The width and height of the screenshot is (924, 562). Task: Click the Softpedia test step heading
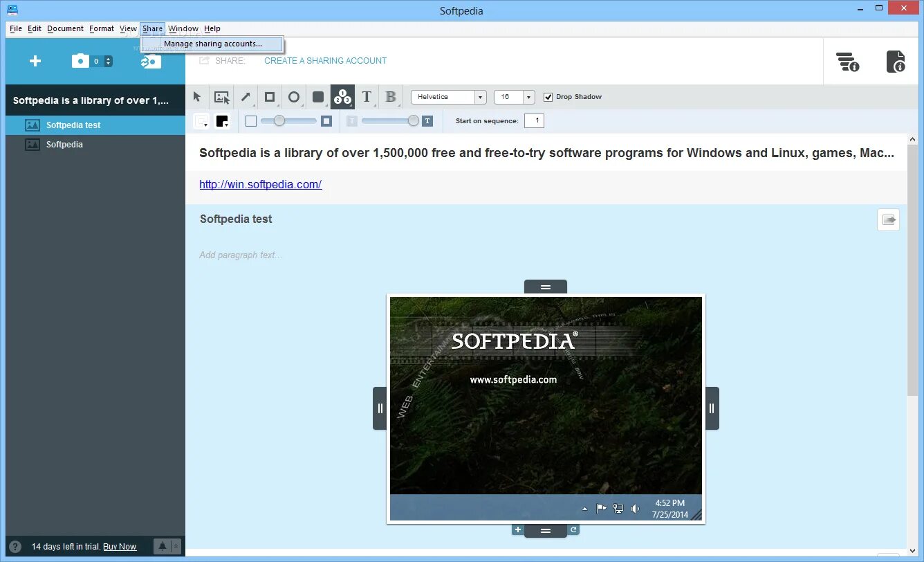pyautogui.click(x=236, y=219)
